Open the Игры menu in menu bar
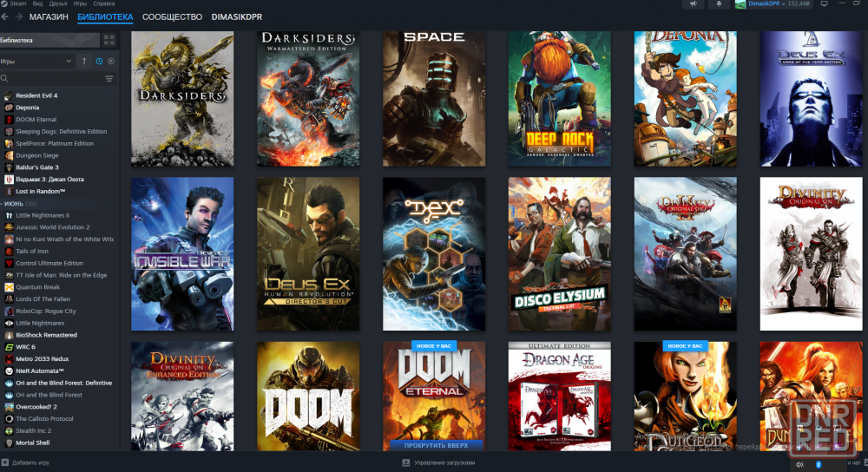The image size is (868, 472). click(x=80, y=3)
